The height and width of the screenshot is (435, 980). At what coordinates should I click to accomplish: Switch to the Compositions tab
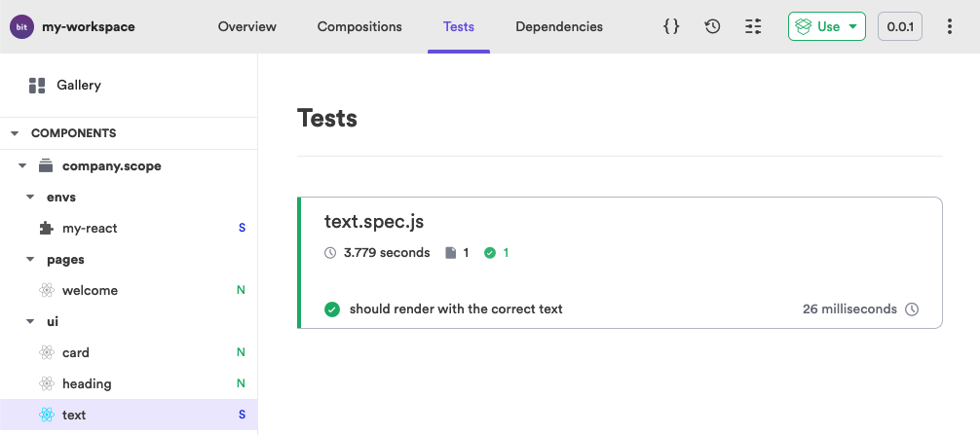tap(359, 26)
